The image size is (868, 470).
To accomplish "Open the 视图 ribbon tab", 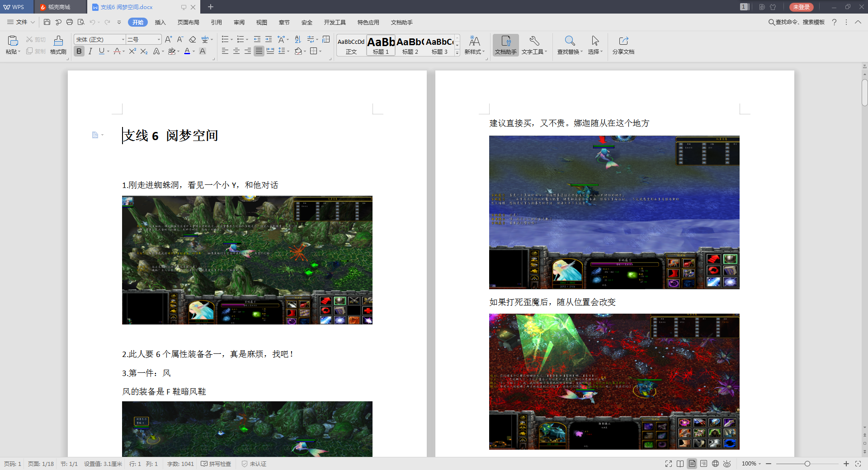I will pos(262,22).
